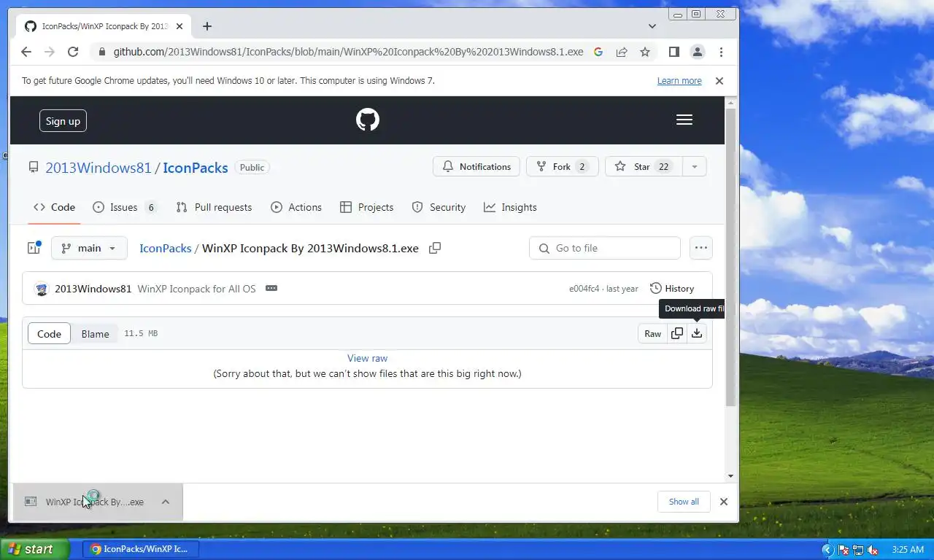Star the IconPacks repository
Screen dimensions: 934x560
coord(644,167)
